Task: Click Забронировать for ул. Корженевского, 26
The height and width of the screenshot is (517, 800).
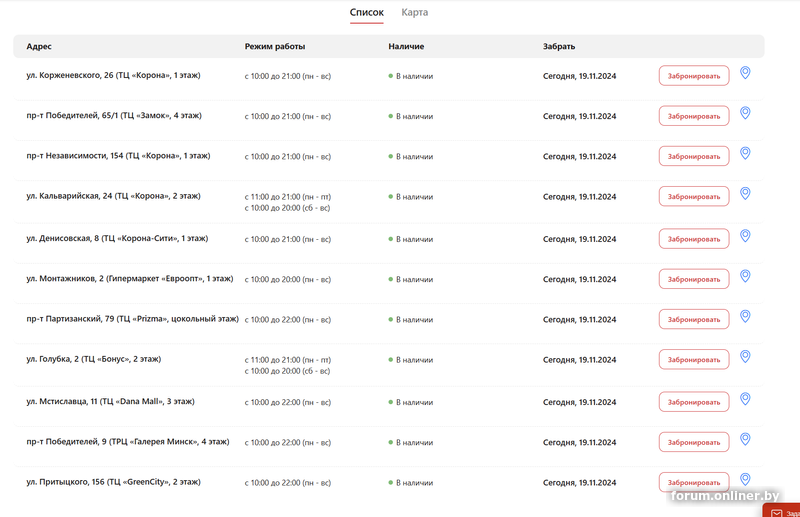Action: [694, 76]
